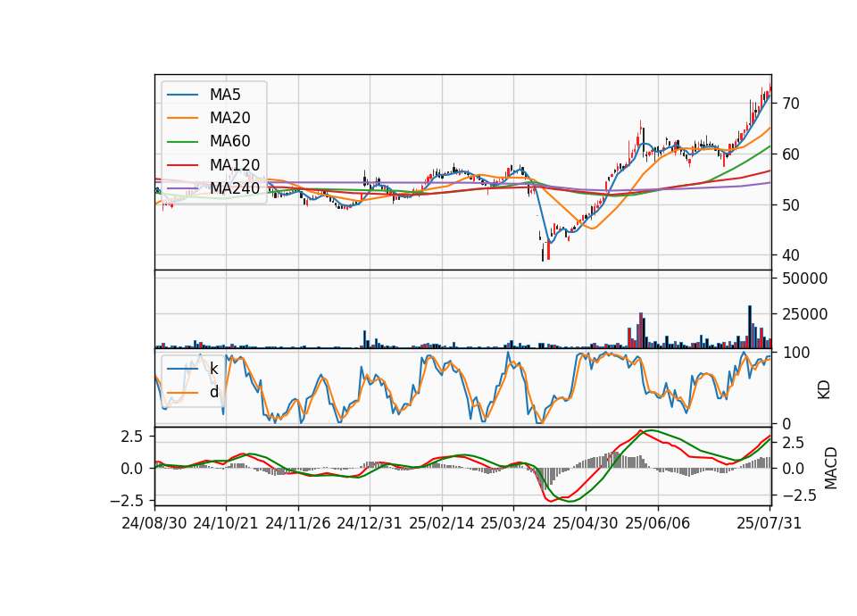Click the red MA120 legend line
This screenshot has width=857, height=616.
pyautogui.click(x=182, y=165)
